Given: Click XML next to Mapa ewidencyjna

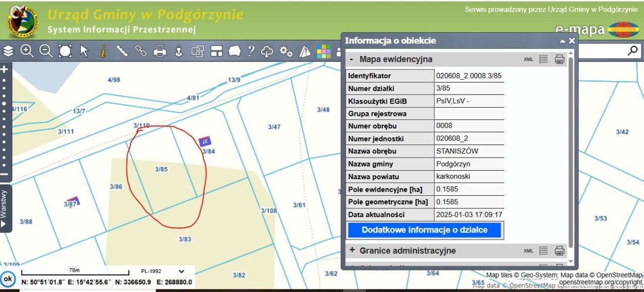Looking at the screenshot, I should [528, 59].
